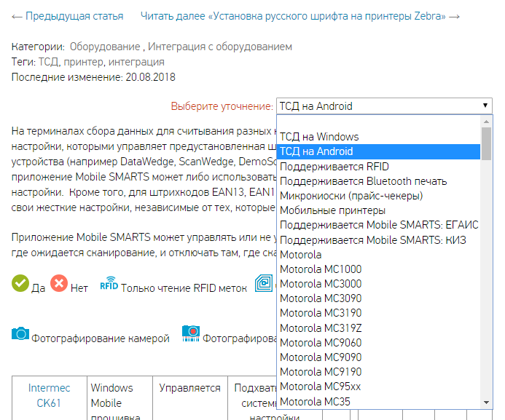Click 'Фотографирование камерой' legend text
The height and width of the screenshot is (420, 505).
[100, 338]
